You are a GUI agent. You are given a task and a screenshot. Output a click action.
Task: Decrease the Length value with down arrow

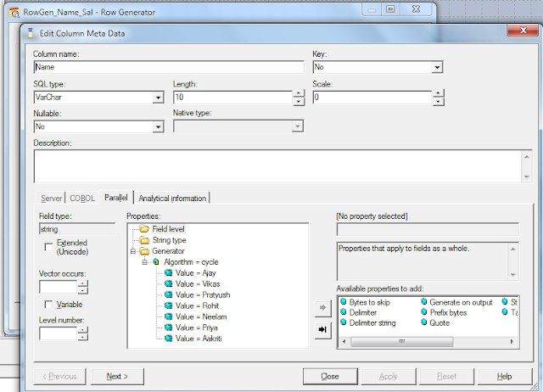tap(299, 102)
